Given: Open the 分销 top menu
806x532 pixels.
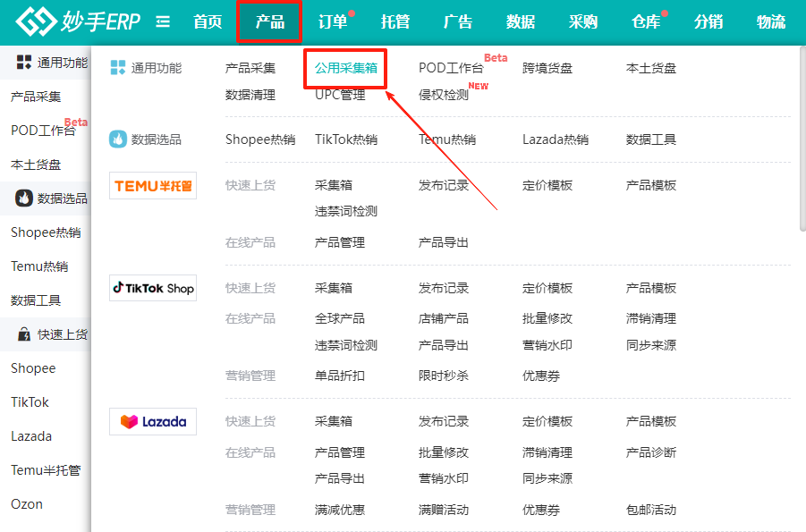Looking at the screenshot, I should [x=708, y=21].
